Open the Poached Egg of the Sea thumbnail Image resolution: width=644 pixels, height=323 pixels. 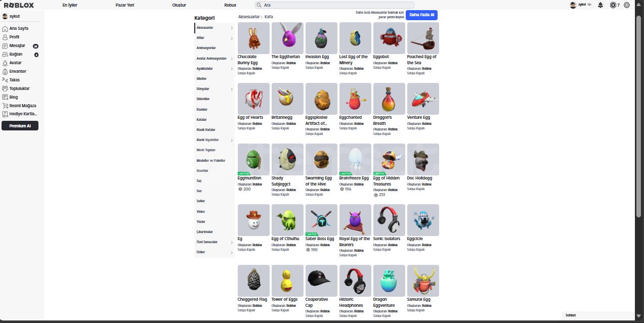pos(423,38)
